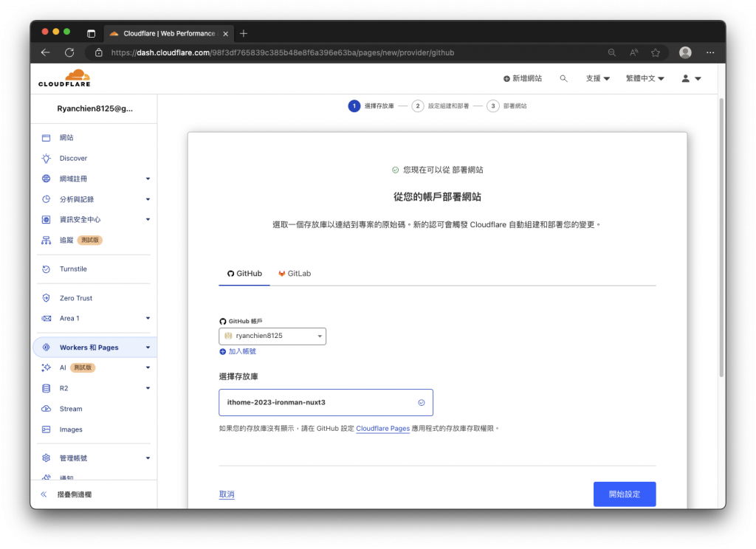Click the 網站 window icon in the sidebar
Image resolution: width=756 pixels, height=549 pixels.
[47, 138]
